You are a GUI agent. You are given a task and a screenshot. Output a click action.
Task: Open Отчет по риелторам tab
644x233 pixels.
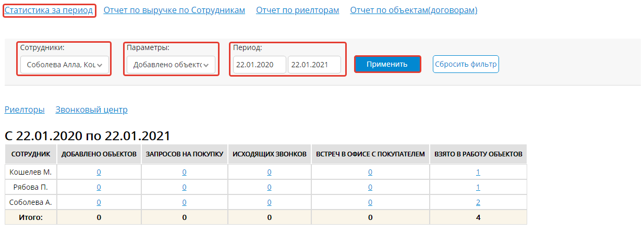[x=297, y=10]
